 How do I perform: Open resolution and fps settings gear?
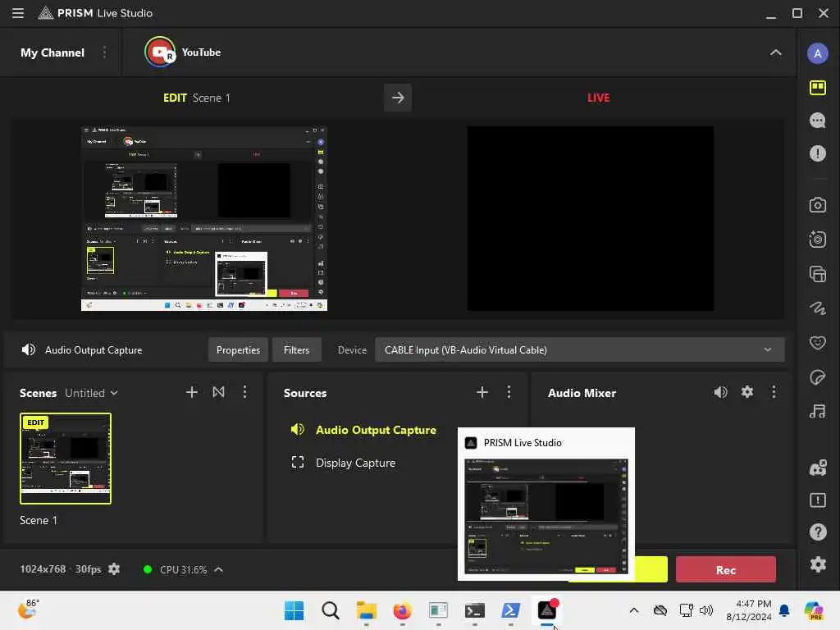point(113,569)
